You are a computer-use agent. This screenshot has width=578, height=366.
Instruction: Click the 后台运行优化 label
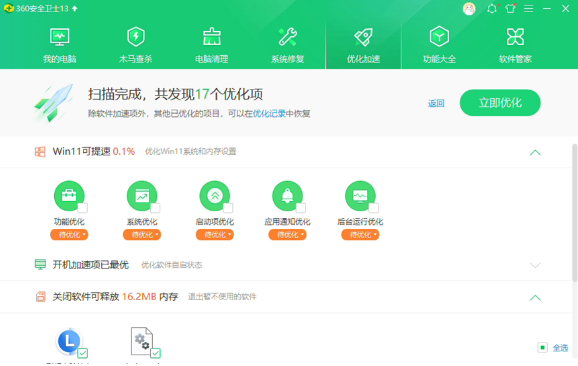360,222
